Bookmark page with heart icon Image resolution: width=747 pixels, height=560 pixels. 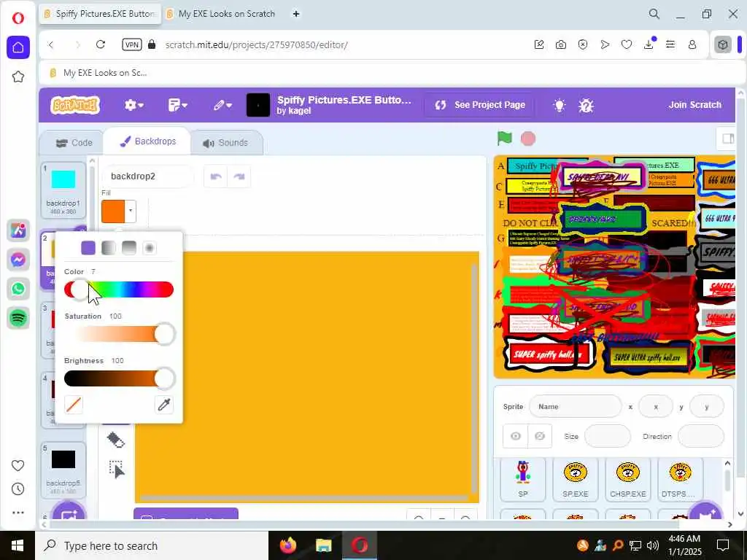tap(627, 44)
